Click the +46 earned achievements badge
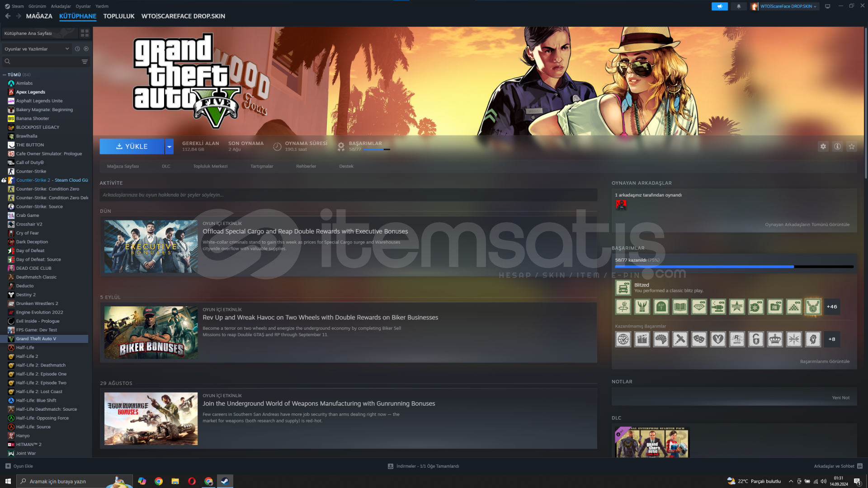This screenshot has height=488, width=868. coord(832,307)
